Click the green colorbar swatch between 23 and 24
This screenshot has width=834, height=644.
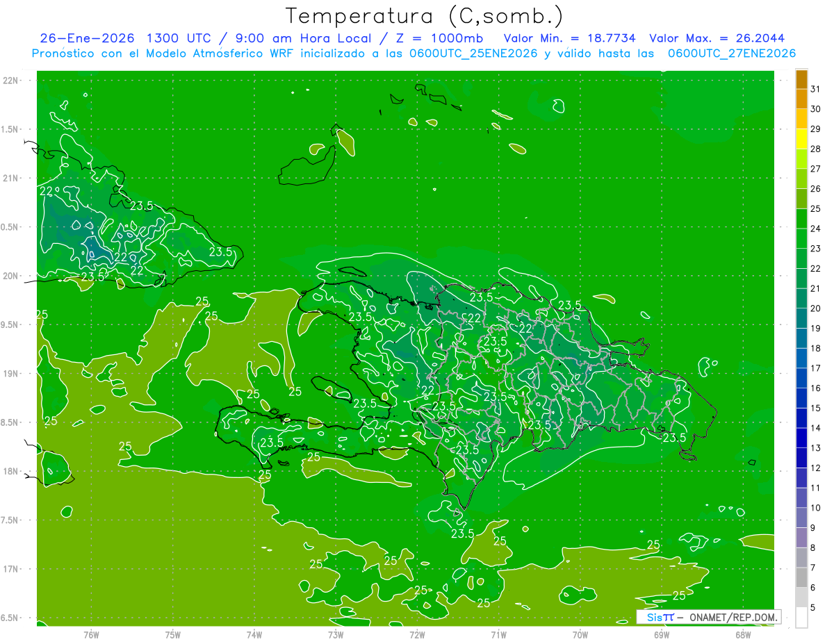[801, 239]
